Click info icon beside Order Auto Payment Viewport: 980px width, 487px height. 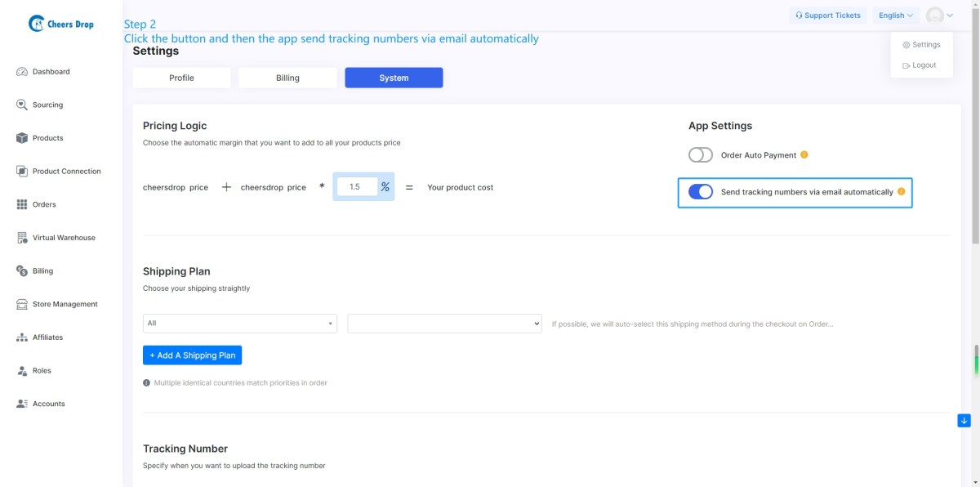click(804, 155)
